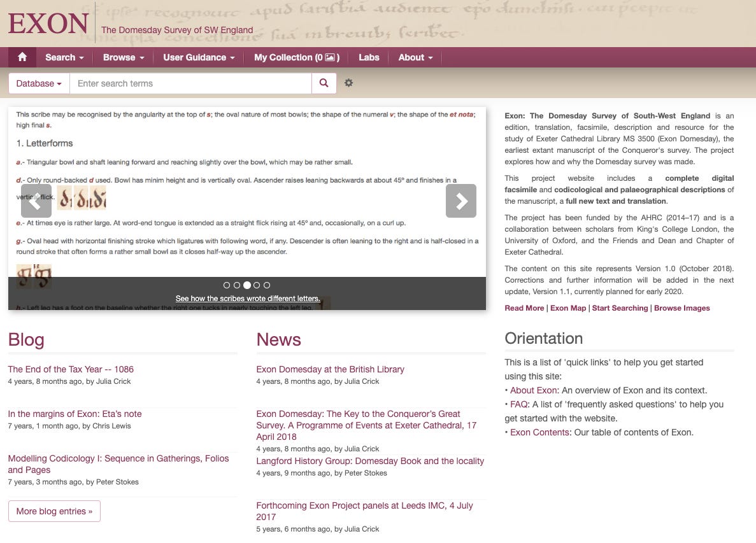Open search settings gear icon

348,83
